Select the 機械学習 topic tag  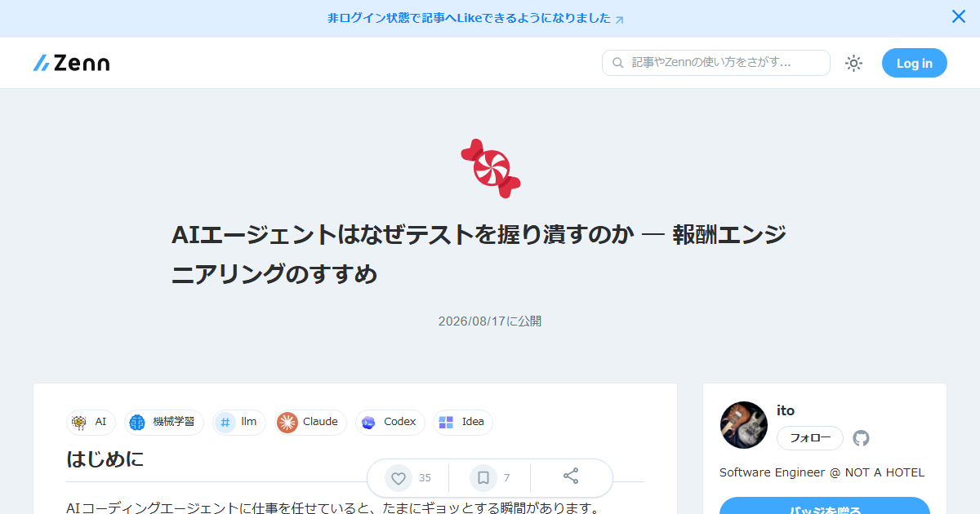(x=164, y=422)
